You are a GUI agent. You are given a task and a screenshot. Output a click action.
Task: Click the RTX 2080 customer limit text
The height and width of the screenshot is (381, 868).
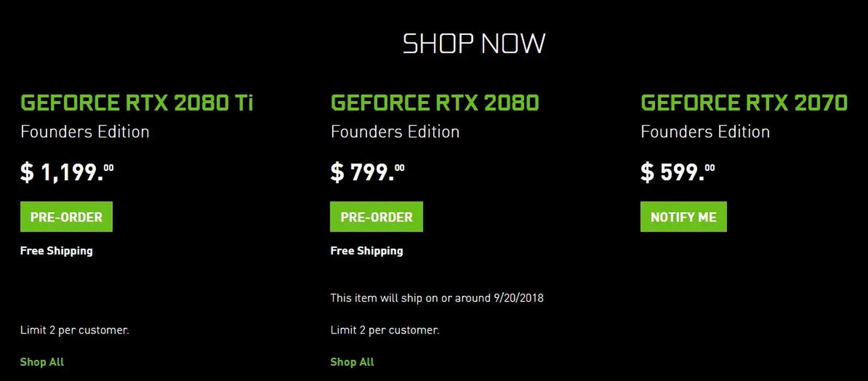point(385,330)
